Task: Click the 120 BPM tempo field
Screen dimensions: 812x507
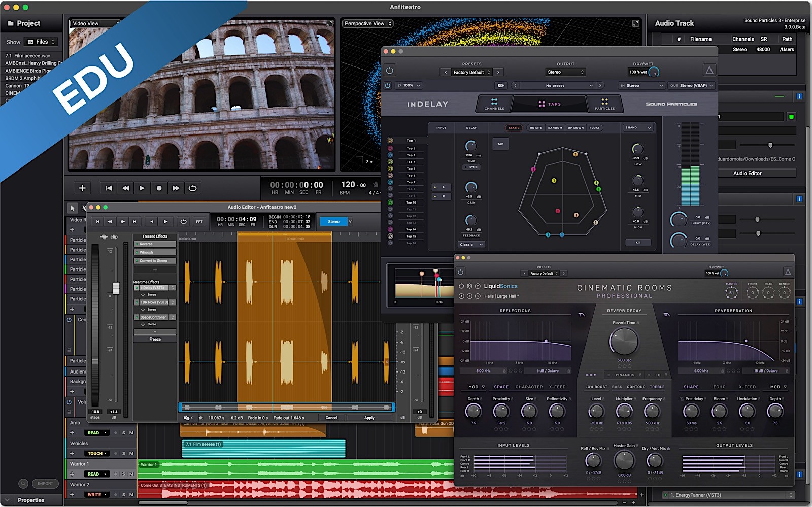Action: [x=353, y=185]
